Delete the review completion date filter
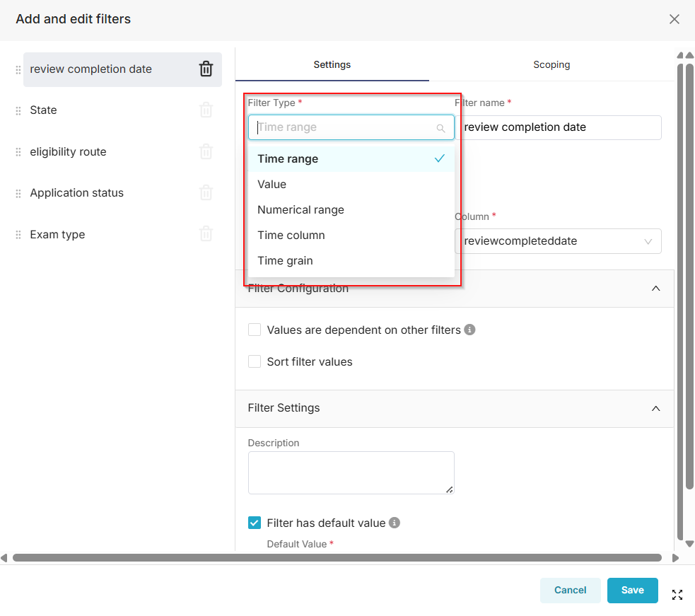 pos(206,69)
